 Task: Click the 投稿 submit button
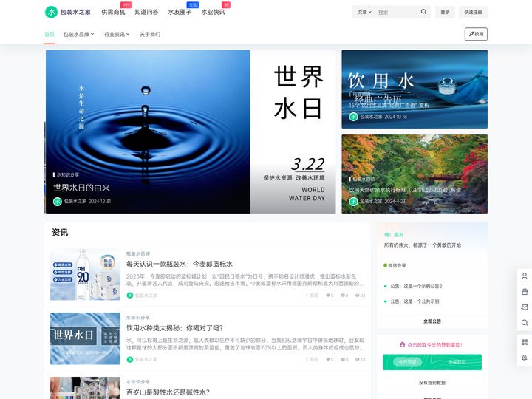[x=476, y=34]
